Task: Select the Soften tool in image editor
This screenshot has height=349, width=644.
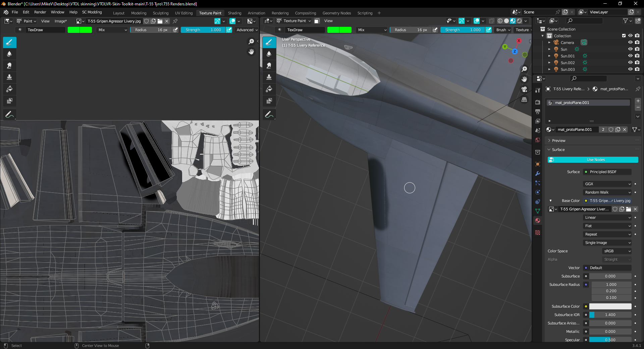Action: (9, 54)
